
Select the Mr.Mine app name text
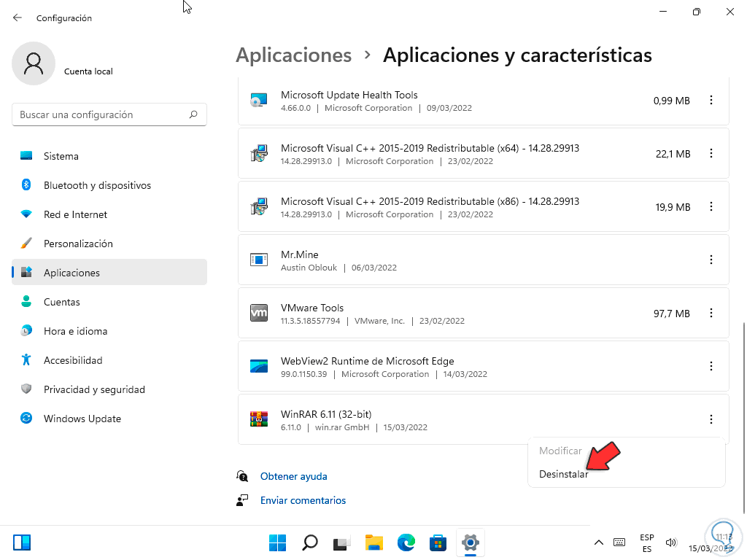tap(299, 254)
